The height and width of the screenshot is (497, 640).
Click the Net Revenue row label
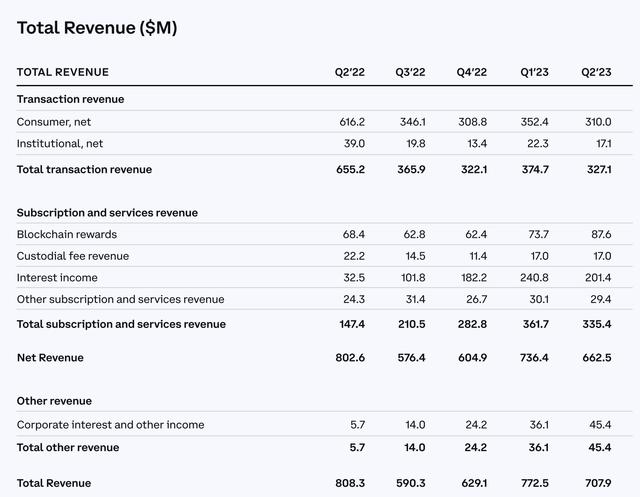click(x=50, y=357)
